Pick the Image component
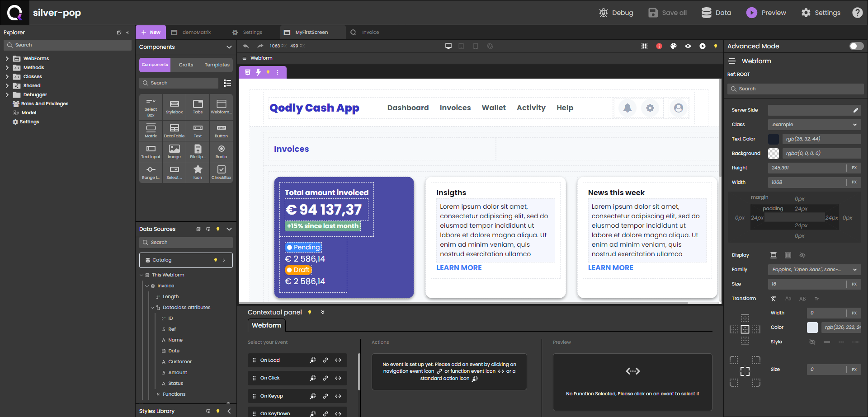Image resolution: width=868 pixels, height=417 pixels. point(175,151)
